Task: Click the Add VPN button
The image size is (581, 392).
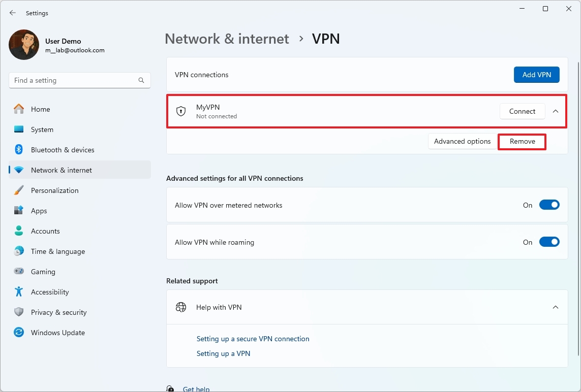Action: pyautogui.click(x=536, y=74)
